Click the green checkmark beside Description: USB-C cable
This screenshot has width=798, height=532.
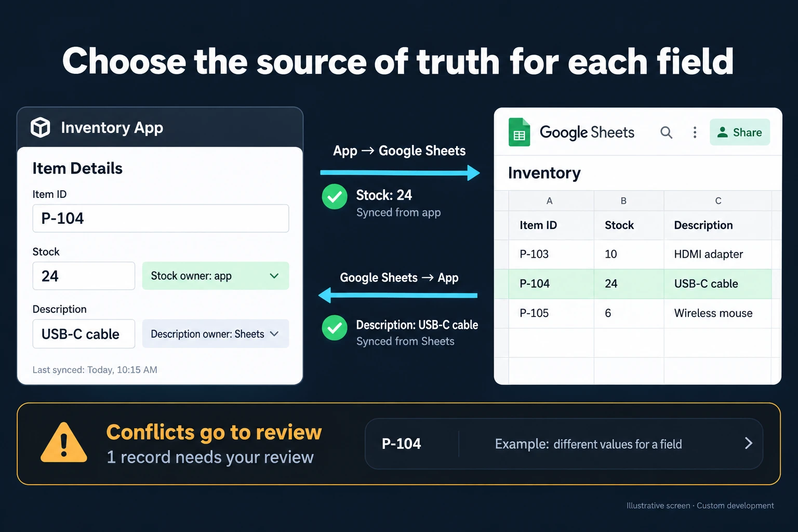[335, 328]
